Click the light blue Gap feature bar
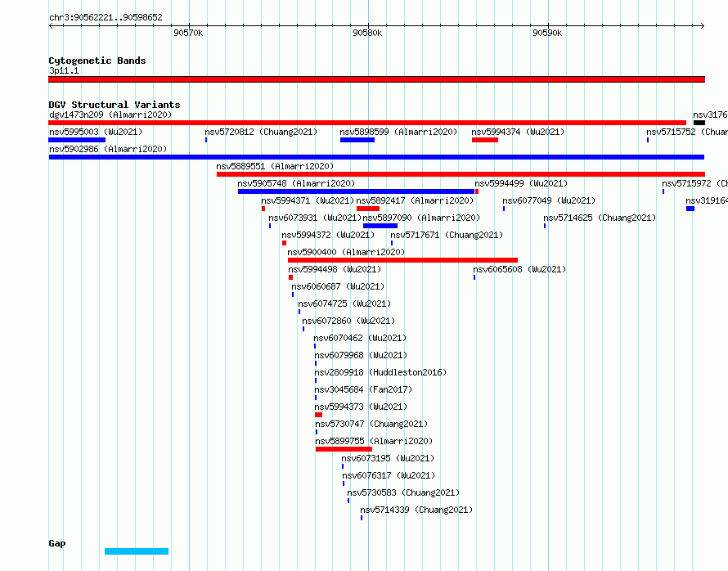Screen dimensions: 728x571 point(137,551)
